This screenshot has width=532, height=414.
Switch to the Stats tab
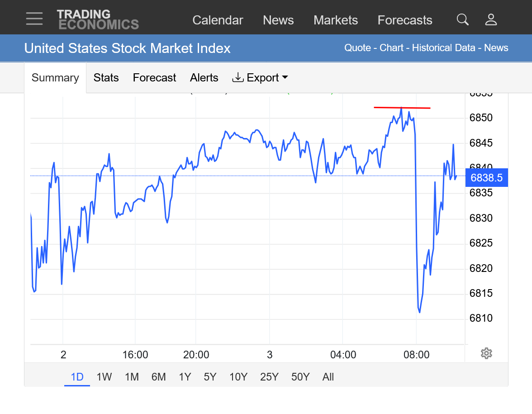click(x=106, y=78)
